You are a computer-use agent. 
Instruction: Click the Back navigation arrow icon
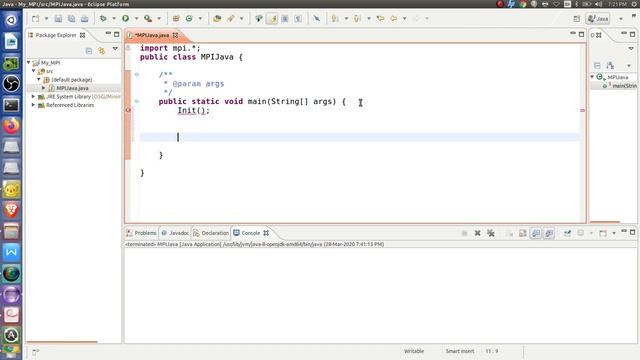click(394, 19)
